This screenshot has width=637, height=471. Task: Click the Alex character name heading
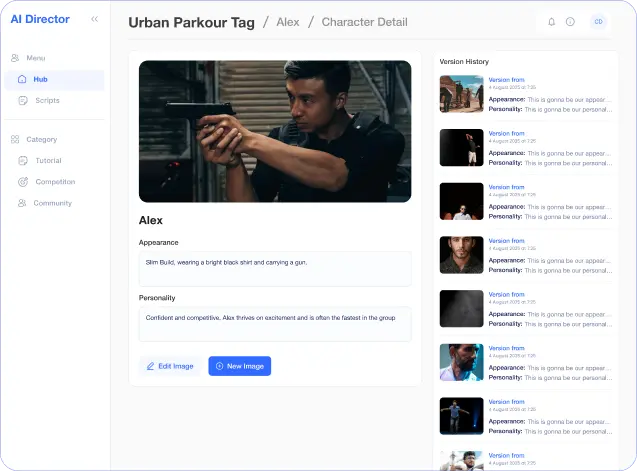click(151, 220)
